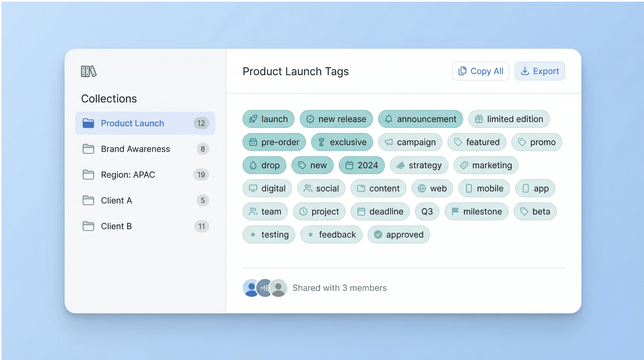Image resolution: width=644 pixels, height=360 pixels.
Task: Select the Q3 tag chip
Action: (x=427, y=212)
